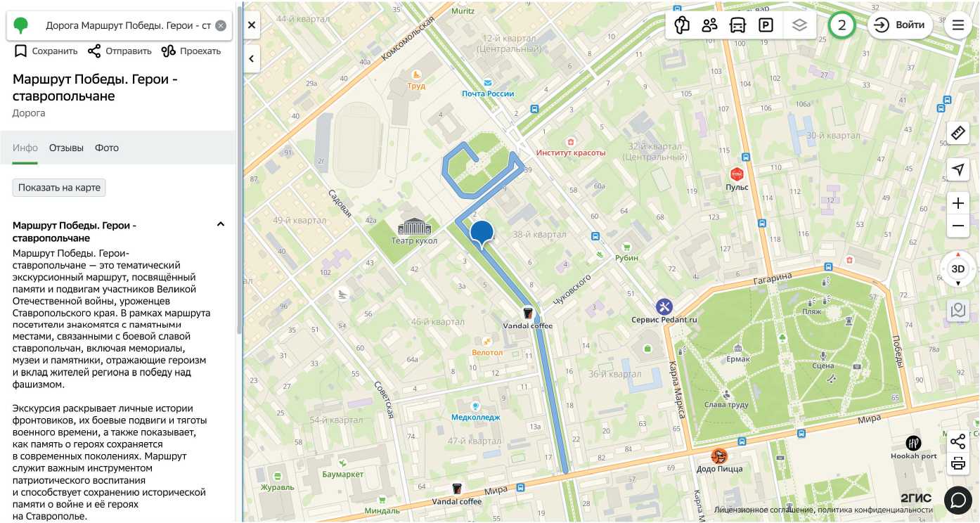Click the Сохранить bookmark option
Viewport: 980px width, 523px height.
46,51
